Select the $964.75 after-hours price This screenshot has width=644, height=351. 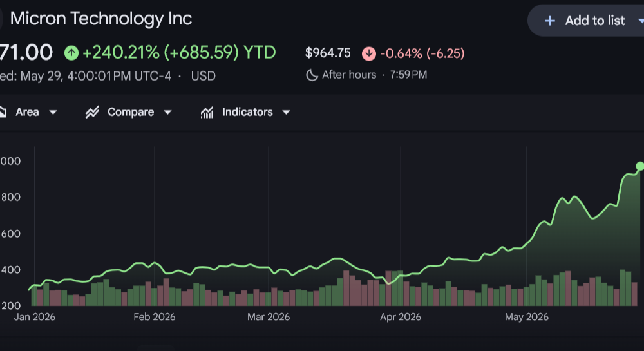point(328,53)
